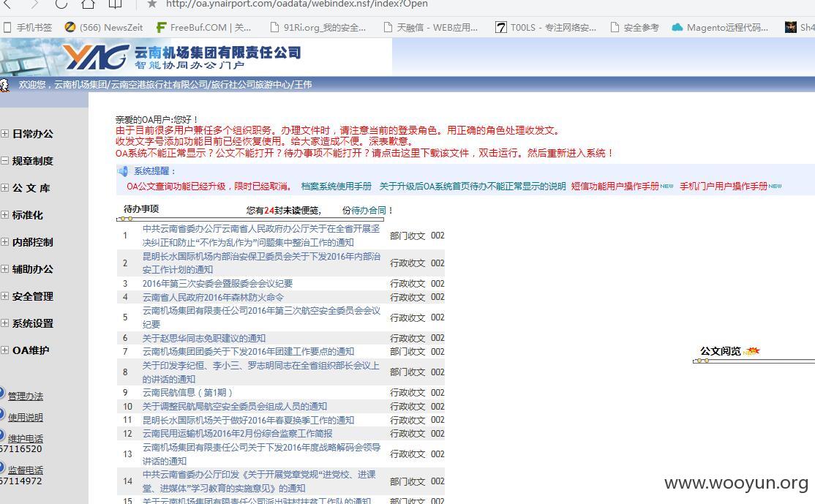Open the 24 unread notes link

point(283,211)
